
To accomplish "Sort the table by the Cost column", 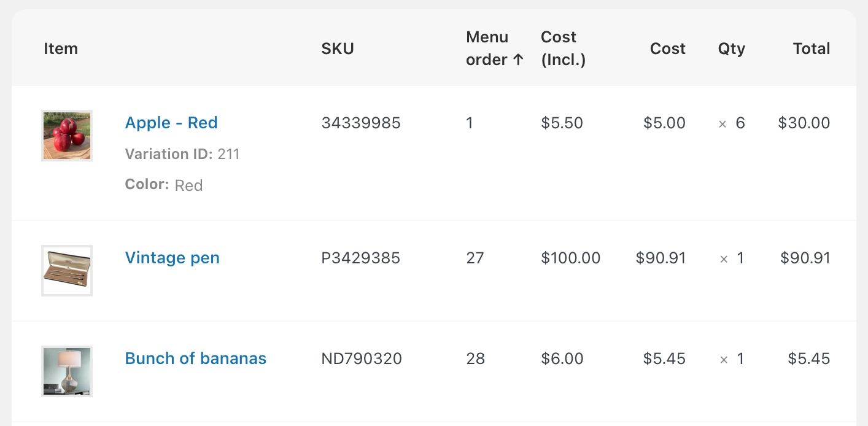I will coord(668,48).
